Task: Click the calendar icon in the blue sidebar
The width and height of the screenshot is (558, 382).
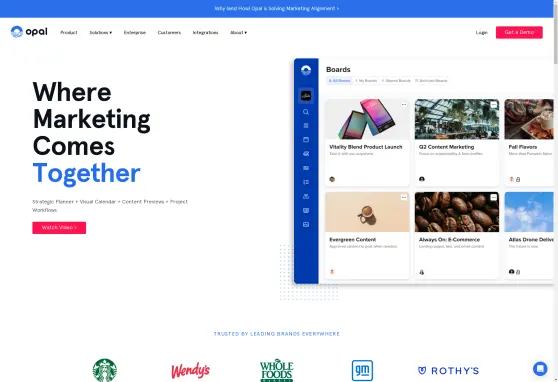Action: (306, 140)
